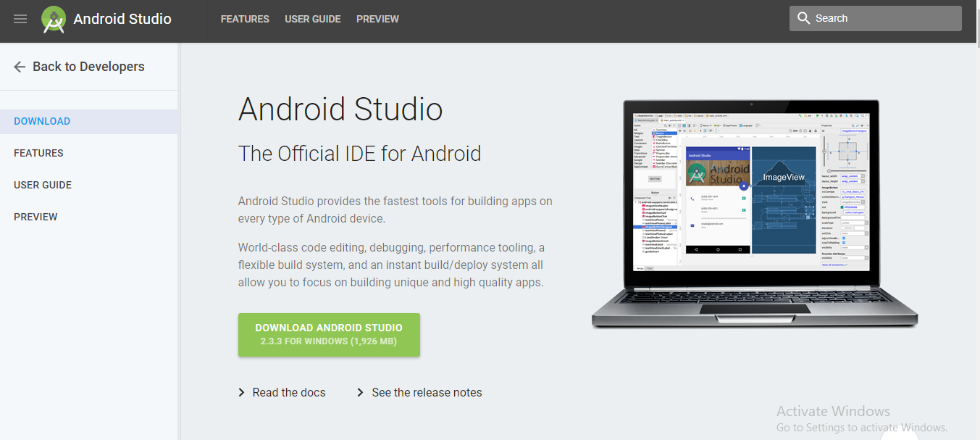Click Download Android Studio button
Viewport: 980px width, 440px height.
tap(329, 334)
